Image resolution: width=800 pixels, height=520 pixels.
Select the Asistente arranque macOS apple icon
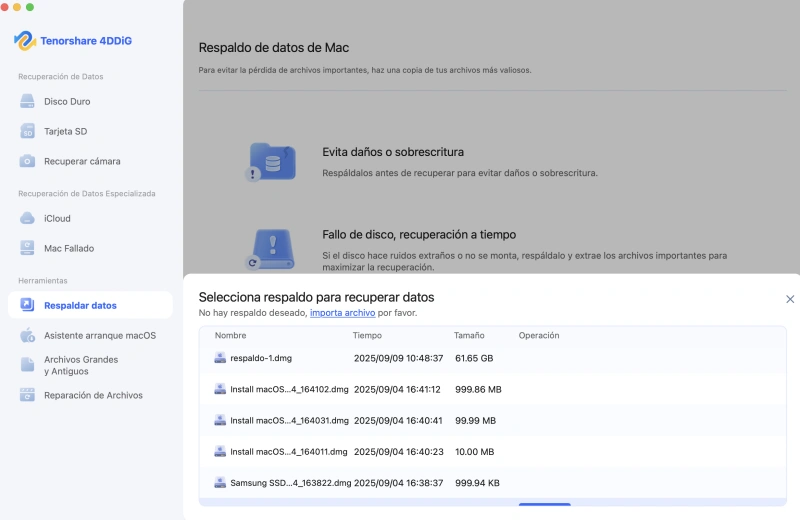coord(27,335)
